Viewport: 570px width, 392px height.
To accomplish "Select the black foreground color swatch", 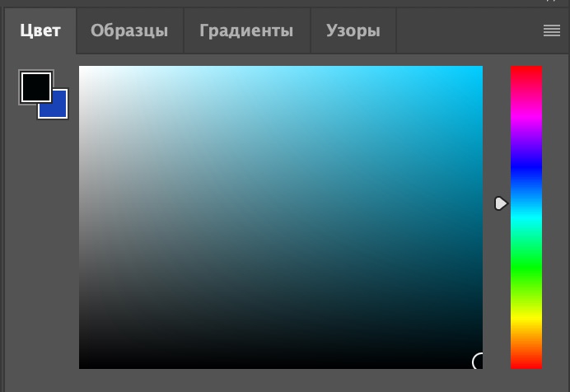I will (36, 87).
